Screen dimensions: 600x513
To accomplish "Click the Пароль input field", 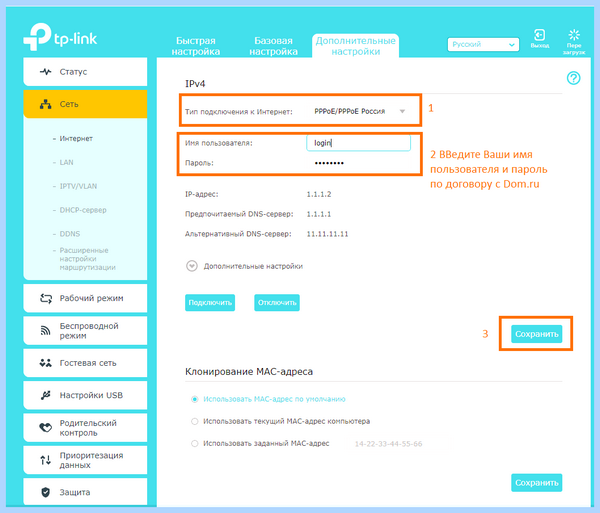I will pyautogui.click(x=359, y=163).
